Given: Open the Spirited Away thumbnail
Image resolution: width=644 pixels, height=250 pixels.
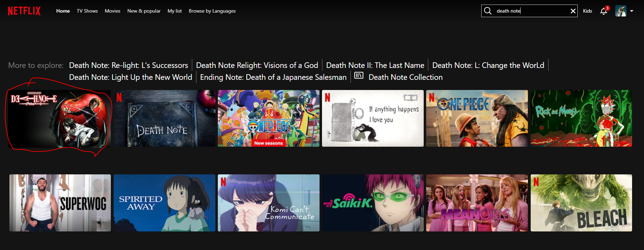Looking at the screenshot, I should pos(165,203).
